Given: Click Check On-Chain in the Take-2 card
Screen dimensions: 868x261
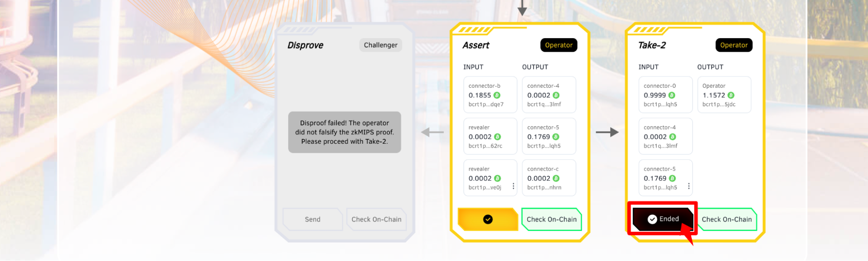Looking at the screenshot, I should coord(726,220).
